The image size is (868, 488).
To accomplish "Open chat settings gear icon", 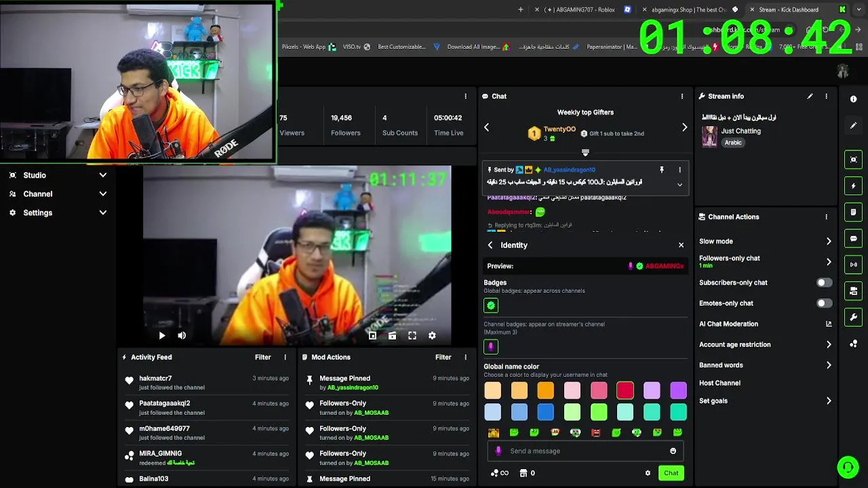I will 648,473.
